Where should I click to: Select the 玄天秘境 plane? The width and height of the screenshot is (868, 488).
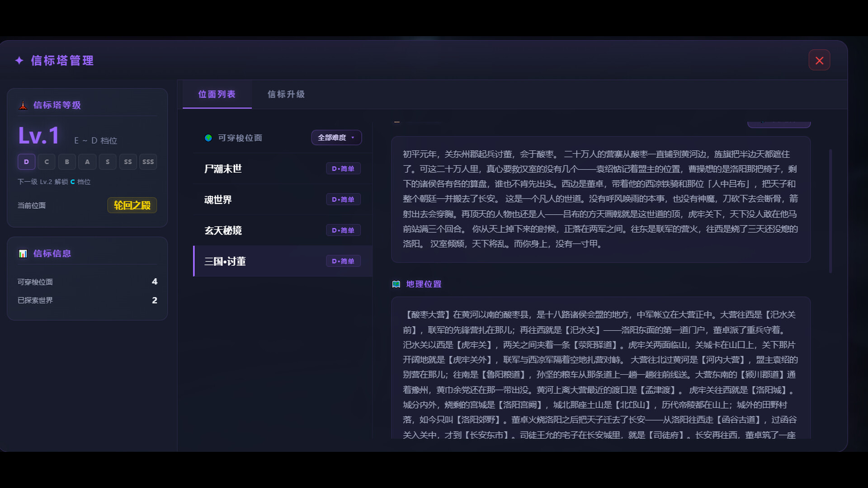tap(283, 230)
